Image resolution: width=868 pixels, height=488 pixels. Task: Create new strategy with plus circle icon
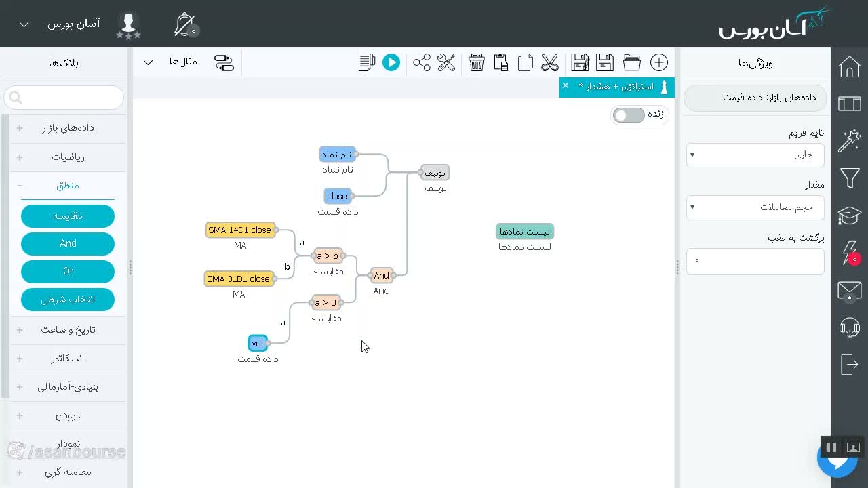coord(659,62)
